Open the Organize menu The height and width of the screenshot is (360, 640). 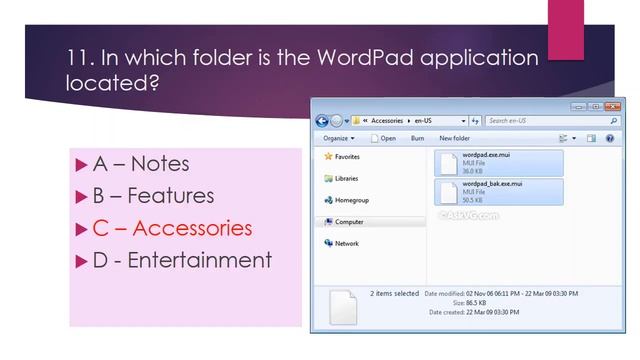coord(339,138)
